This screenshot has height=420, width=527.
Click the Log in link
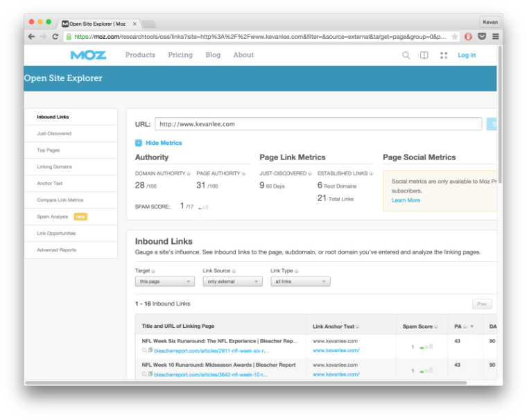(x=467, y=55)
